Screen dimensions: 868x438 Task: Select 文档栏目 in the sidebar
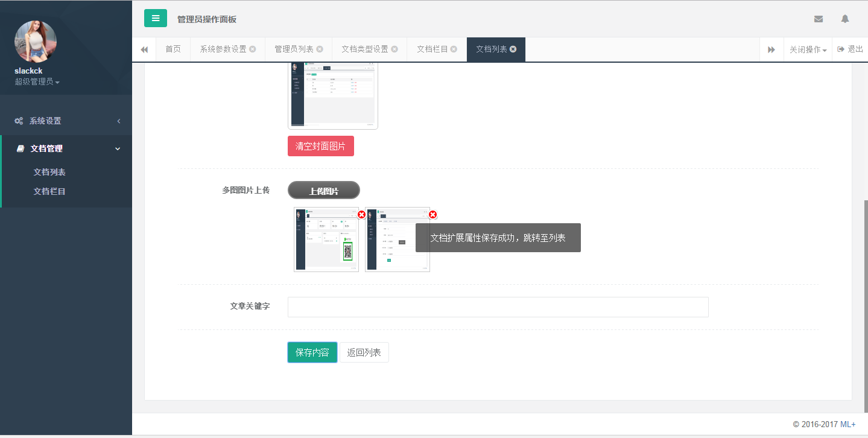click(49, 191)
